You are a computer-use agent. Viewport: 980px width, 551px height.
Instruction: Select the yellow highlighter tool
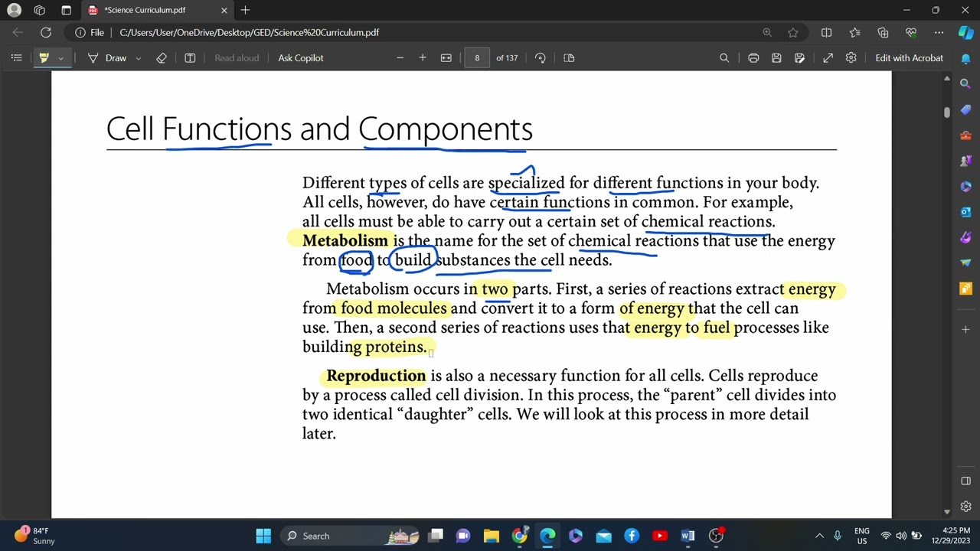[44, 58]
